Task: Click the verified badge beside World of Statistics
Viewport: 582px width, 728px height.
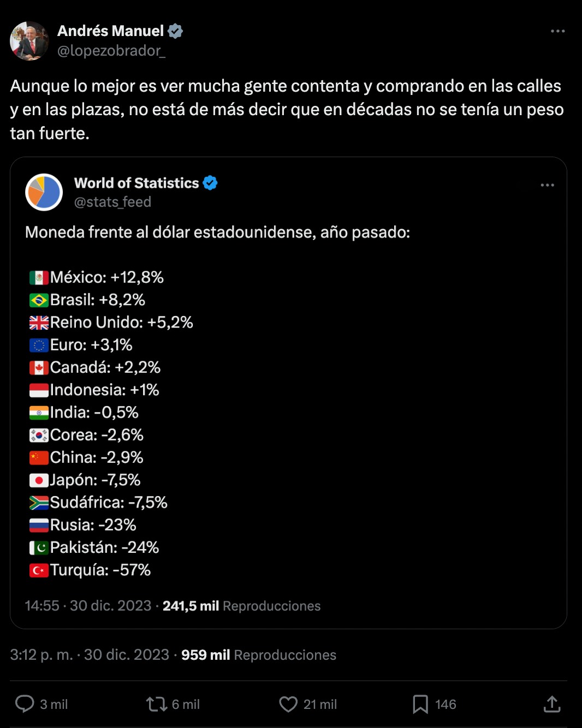Action: click(x=210, y=183)
